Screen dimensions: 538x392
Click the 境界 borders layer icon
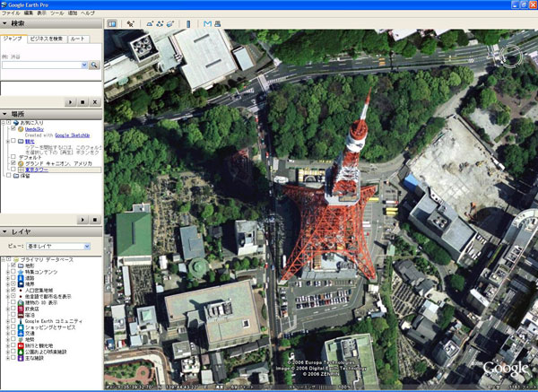click(x=21, y=284)
